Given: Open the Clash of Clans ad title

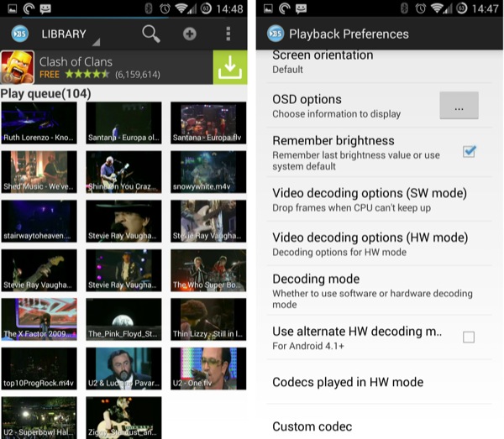Looking at the screenshot, I should tap(76, 61).
